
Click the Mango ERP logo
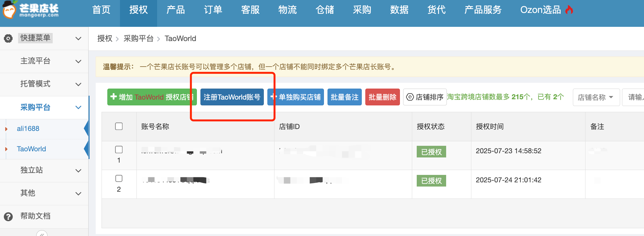pyautogui.click(x=31, y=10)
